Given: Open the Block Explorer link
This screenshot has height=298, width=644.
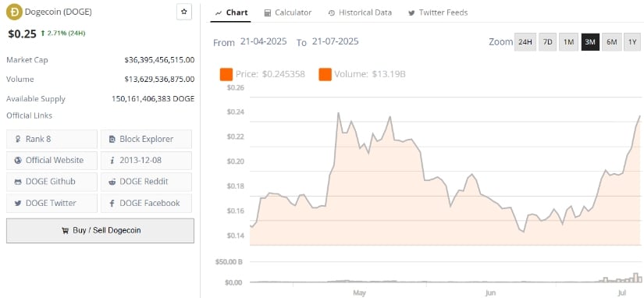Looking at the screenshot, I should (x=146, y=139).
